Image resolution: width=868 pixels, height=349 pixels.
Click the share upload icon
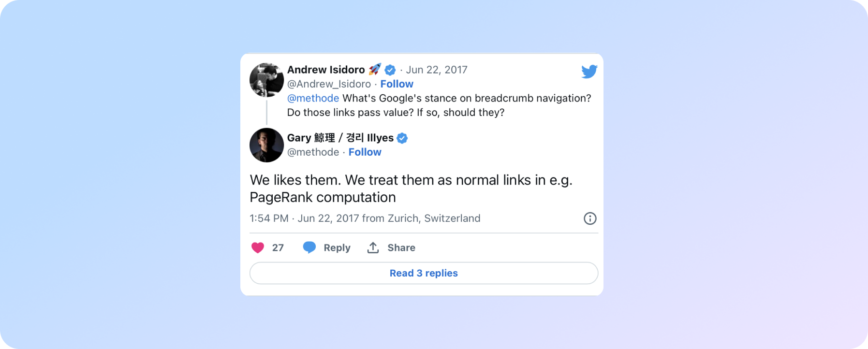(x=373, y=247)
